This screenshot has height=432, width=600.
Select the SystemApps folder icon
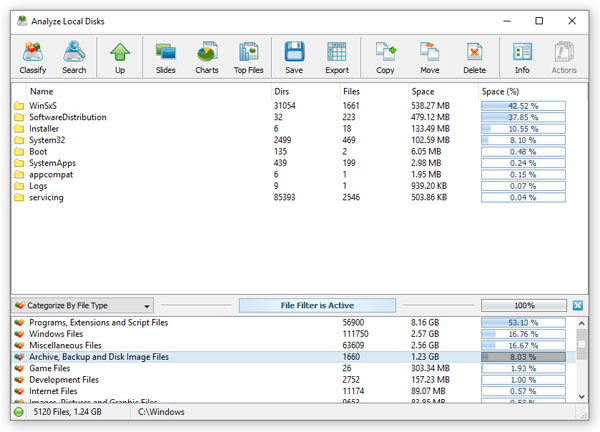click(x=19, y=163)
